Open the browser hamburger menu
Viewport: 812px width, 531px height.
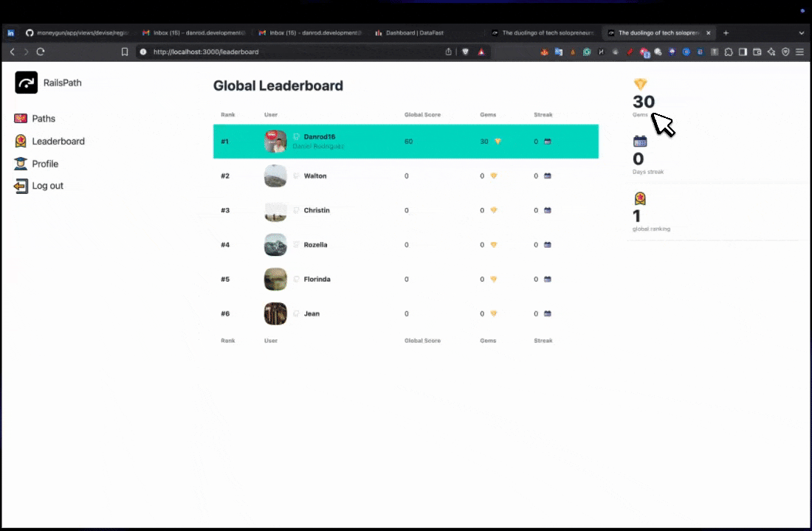tap(799, 52)
